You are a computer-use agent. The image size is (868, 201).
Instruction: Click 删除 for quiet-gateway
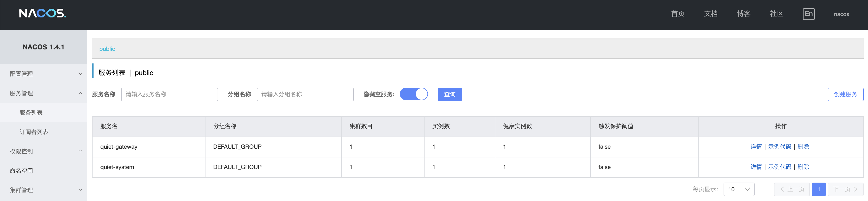(x=803, y=147)
